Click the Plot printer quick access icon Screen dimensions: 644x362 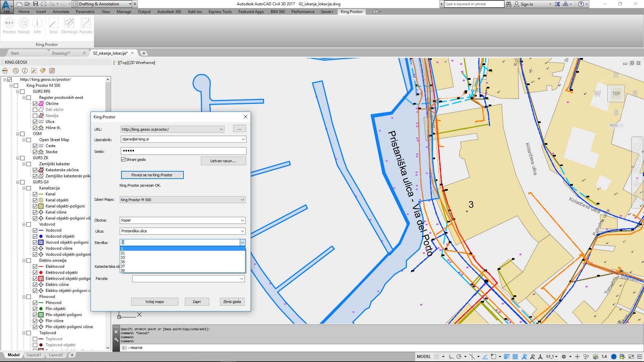[44, 4]
